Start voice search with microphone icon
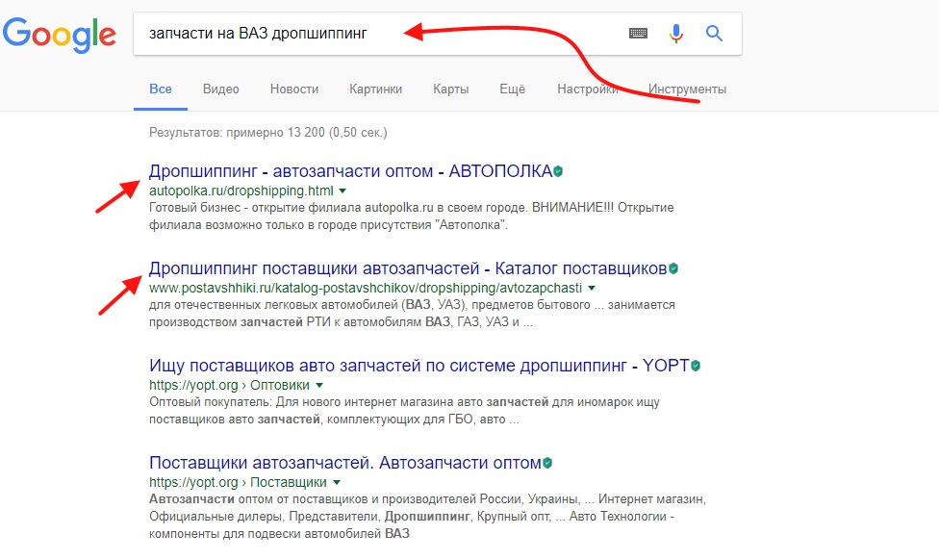The height and width of the screenshot is (560, 939). 676,33
